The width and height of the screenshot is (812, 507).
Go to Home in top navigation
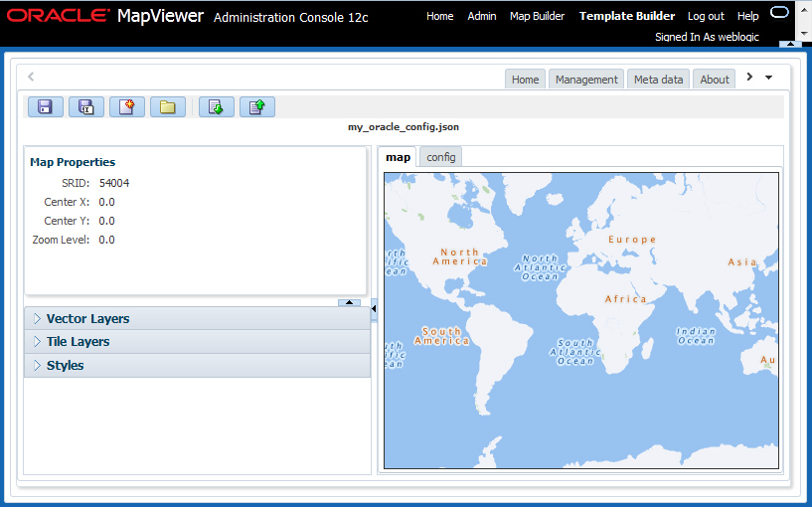[439, 16]
